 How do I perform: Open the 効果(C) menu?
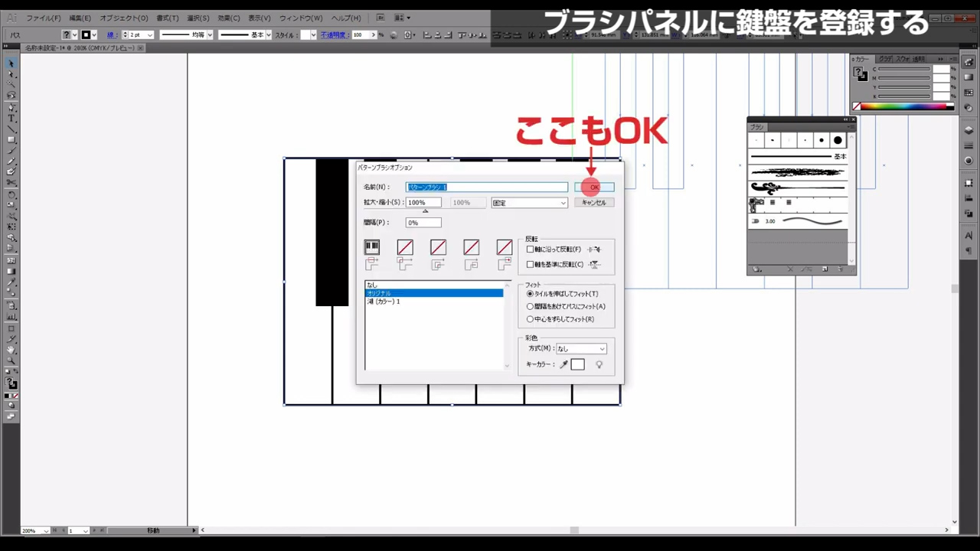(230, 18)
